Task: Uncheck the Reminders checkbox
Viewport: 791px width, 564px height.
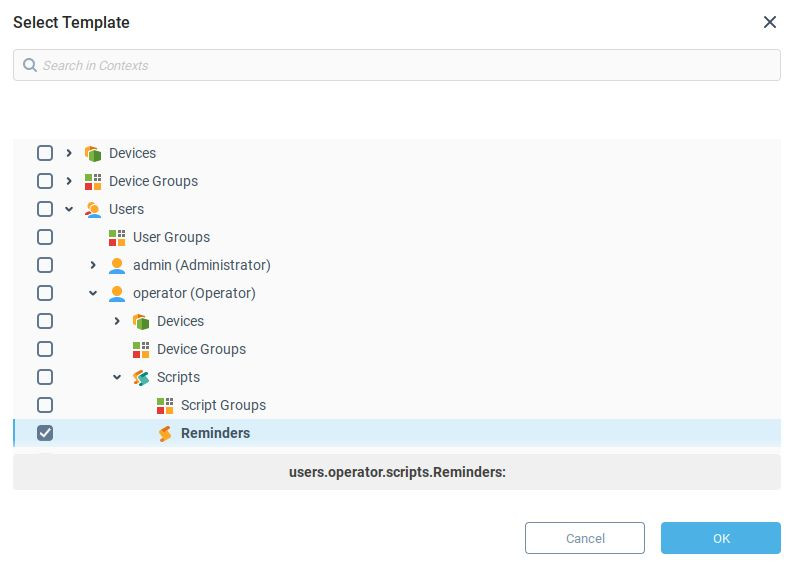Action: point(45,433)
